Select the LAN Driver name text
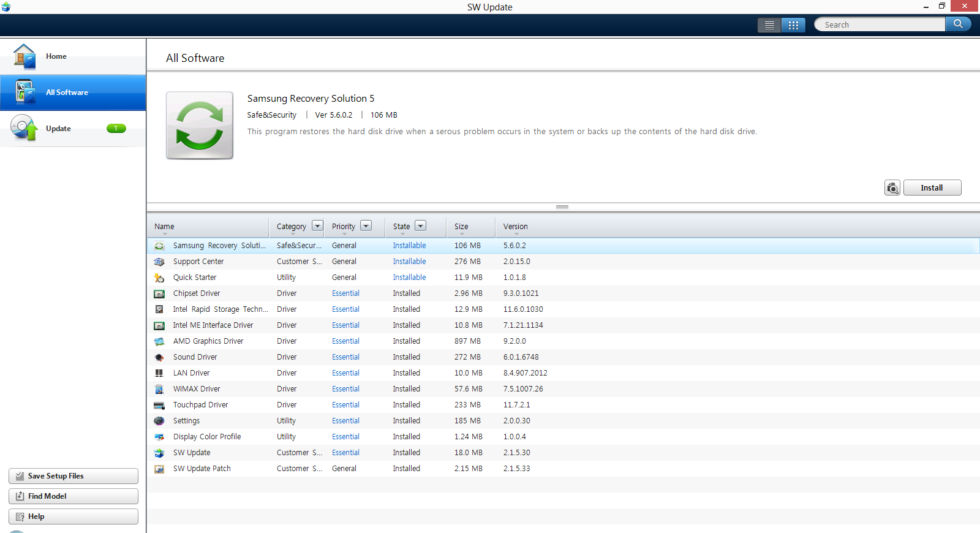The height and width of the screenshot is (533, 980). (x=191, y=373)
